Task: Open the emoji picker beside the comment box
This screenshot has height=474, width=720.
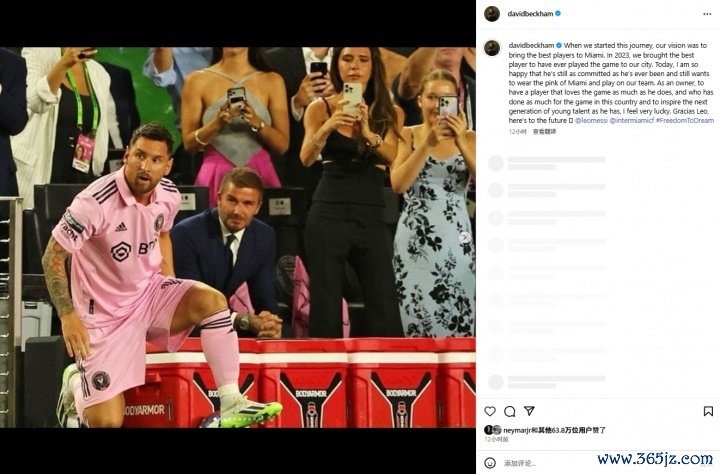Action: pos(490,463)
